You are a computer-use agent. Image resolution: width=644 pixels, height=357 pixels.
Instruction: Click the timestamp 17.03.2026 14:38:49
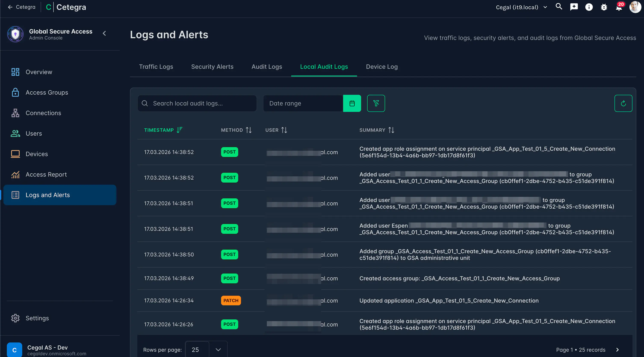[169, 278]
